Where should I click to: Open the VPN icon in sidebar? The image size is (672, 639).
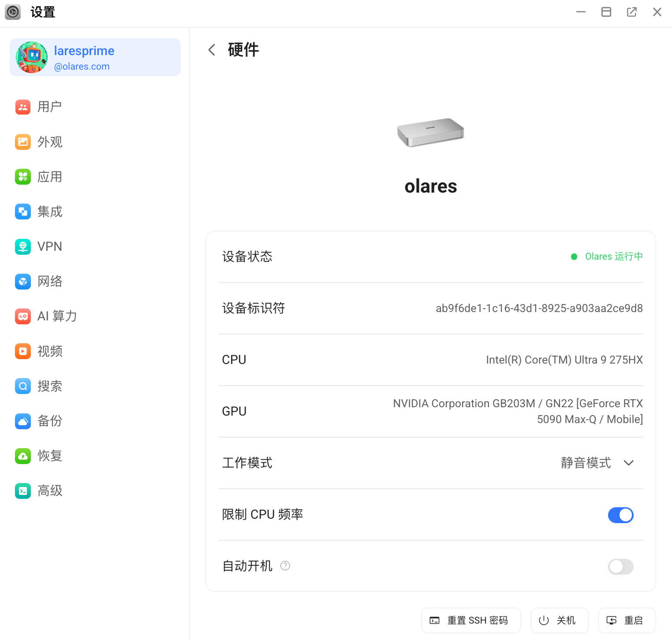point(23,246)
